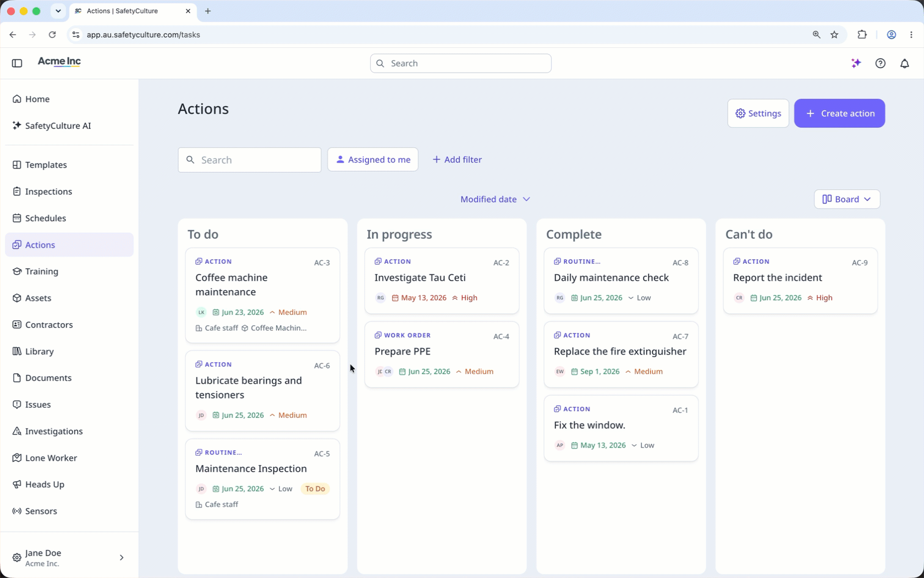Click the browser address bar URL
Viewport: 924px width, 578px height.
point(144,35)
